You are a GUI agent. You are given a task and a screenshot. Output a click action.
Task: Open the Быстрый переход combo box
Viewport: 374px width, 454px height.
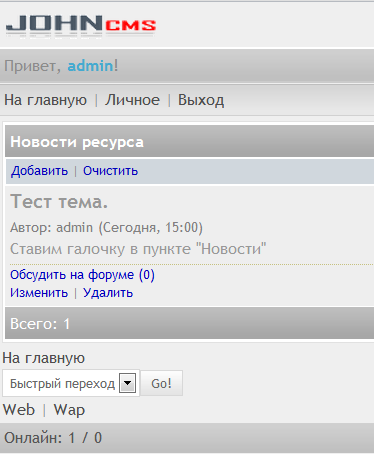71,383
